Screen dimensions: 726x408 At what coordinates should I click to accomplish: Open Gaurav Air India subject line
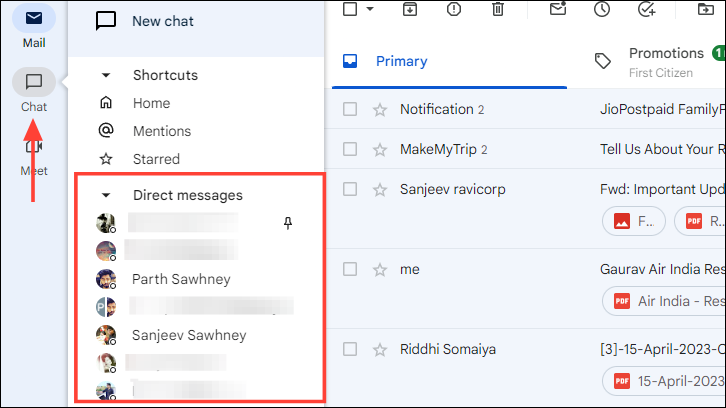click(663, 269)
